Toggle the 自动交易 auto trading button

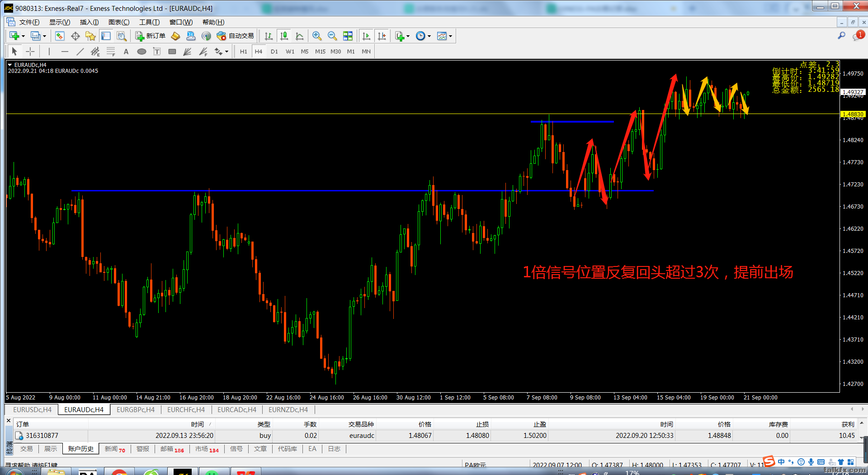(236, 36)
